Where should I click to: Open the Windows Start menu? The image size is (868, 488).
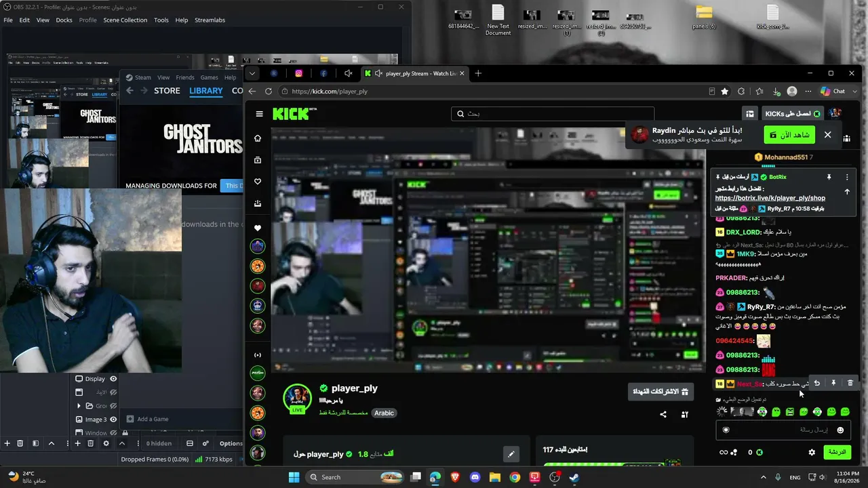[x=294, y=477]
